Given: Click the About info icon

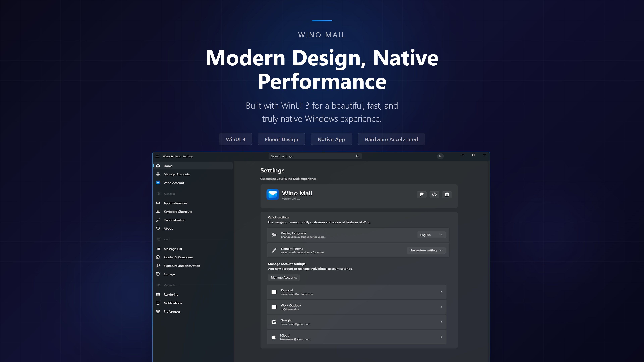Looking at the screenshot, I should coord(158,228).
